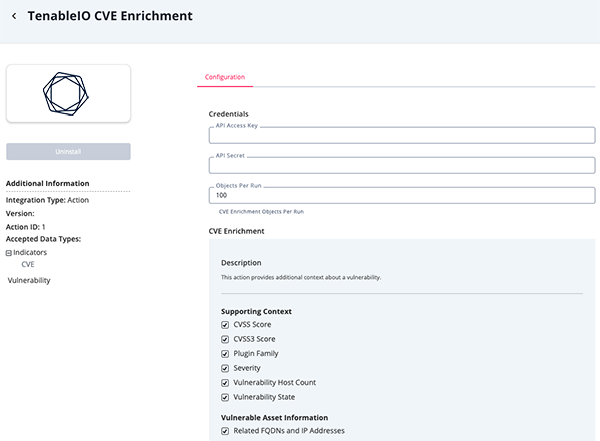
Task: Click the Action ID: 1 text
Action: [26, 227]
